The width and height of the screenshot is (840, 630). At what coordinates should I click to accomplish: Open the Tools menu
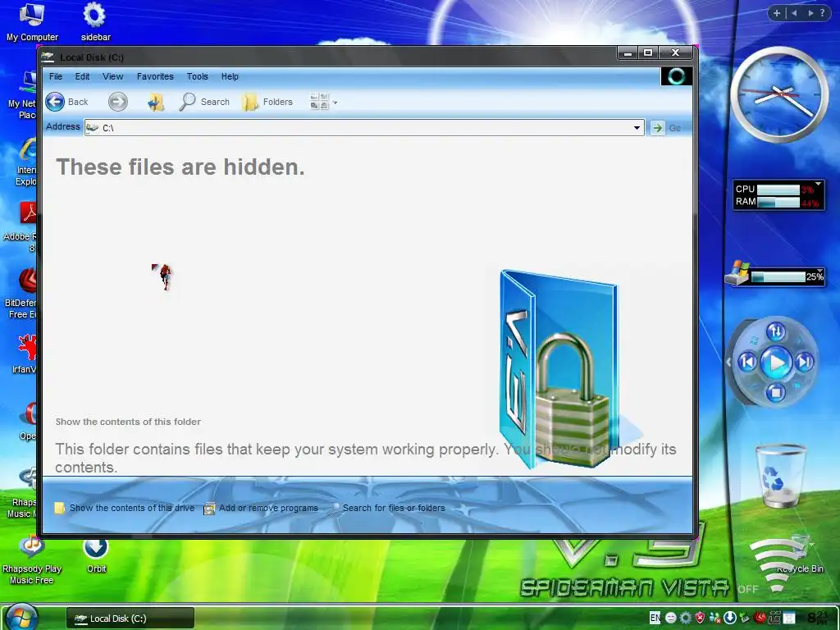197,76
